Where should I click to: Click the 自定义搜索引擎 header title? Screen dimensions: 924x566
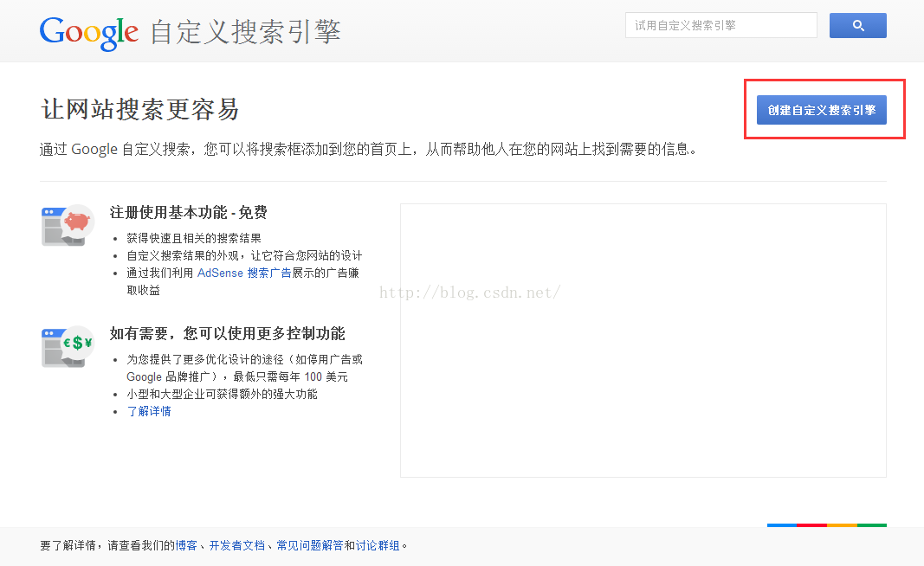pos(245,32)
